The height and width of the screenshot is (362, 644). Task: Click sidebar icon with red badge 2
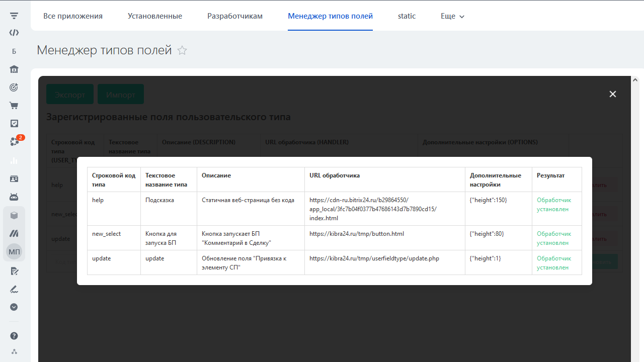tap(15, 142)
